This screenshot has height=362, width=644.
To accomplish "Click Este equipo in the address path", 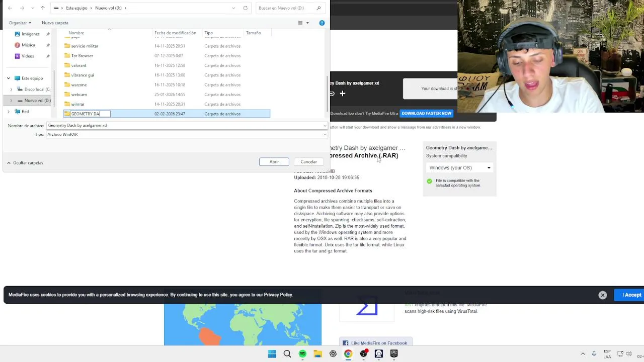I will tap(77, 8).
